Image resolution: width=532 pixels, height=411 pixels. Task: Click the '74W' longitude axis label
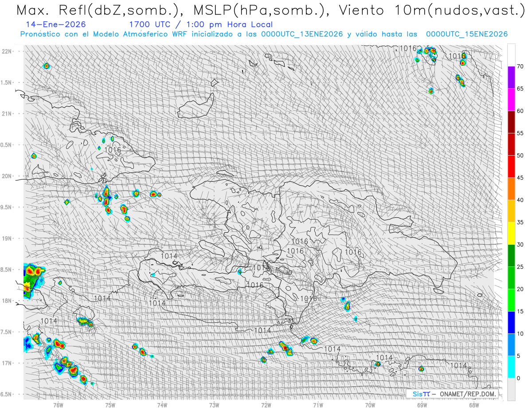click(162, 404)
